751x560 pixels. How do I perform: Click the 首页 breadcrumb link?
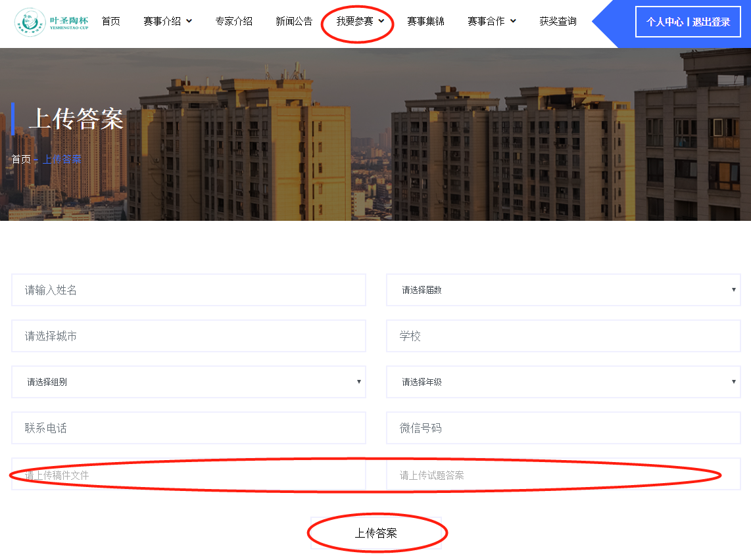[21, 160]
